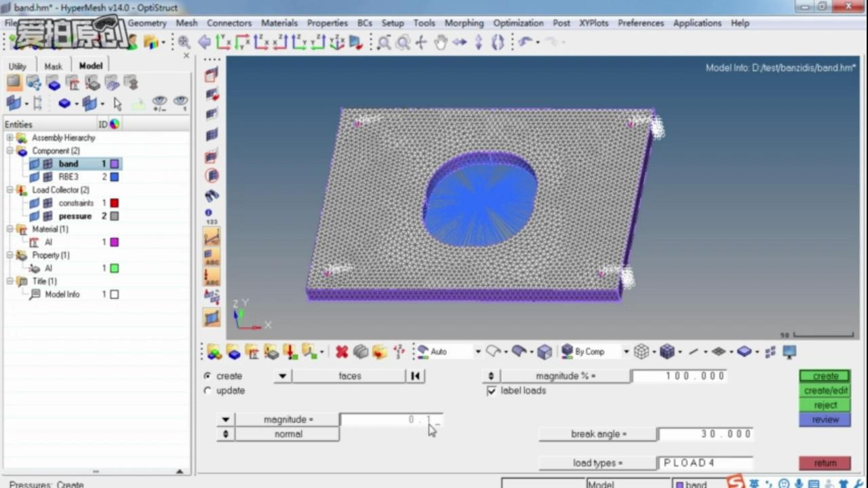Select the create radio button
Image resolution: width=868 pixels, height=488 pixels.
click(208, 375)
